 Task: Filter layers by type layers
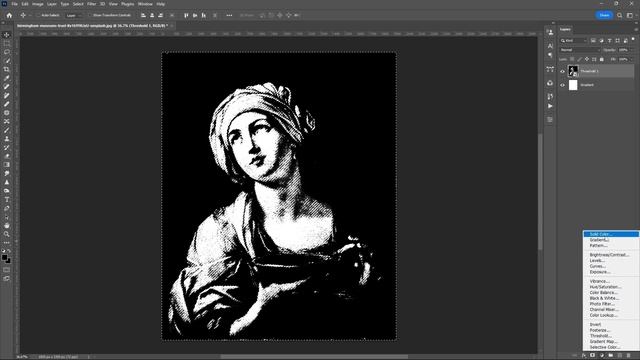tap(609, 40)
